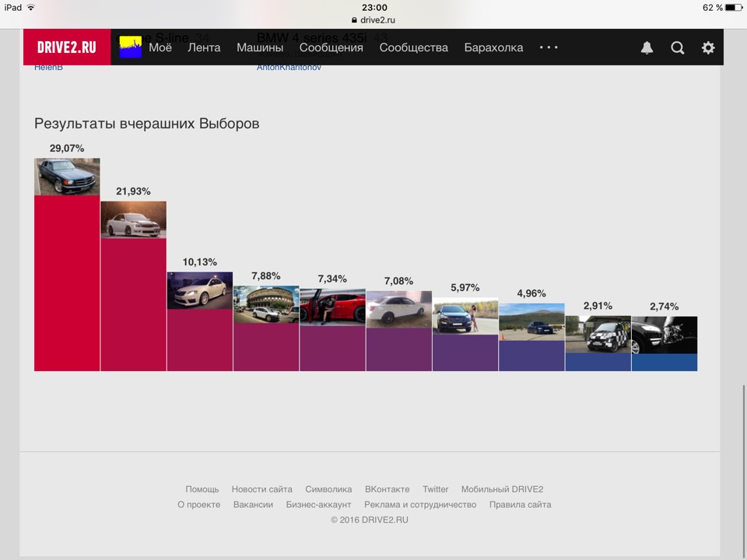The height and width of the screenshot is (560, 747).
Task: Open Символика footer link
Action: [328, 489]
